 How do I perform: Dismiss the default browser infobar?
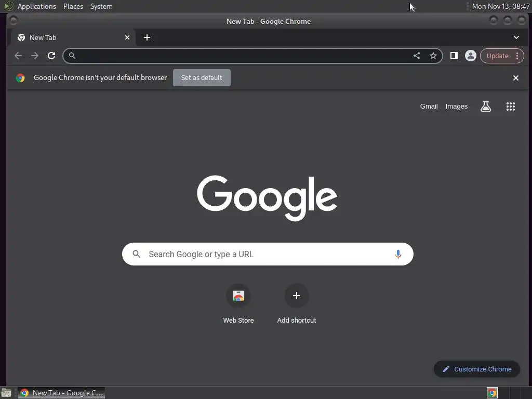[516, 78]
